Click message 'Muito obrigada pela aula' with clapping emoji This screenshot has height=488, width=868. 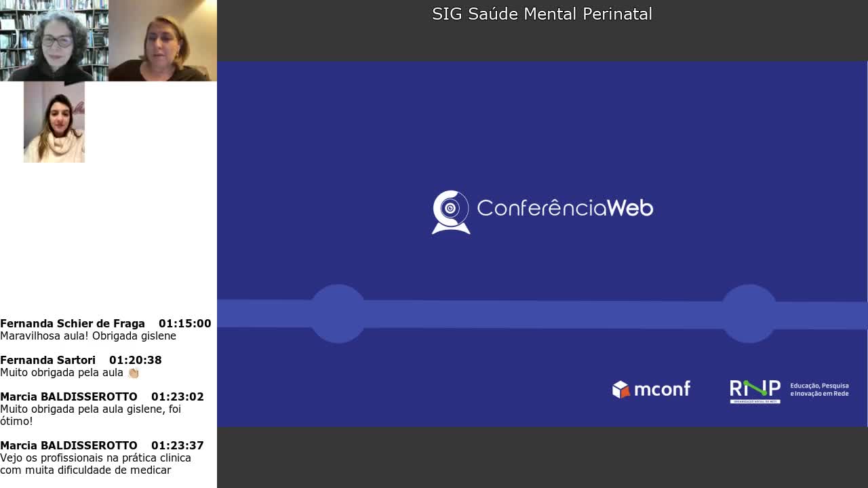(x=69, y=372)
